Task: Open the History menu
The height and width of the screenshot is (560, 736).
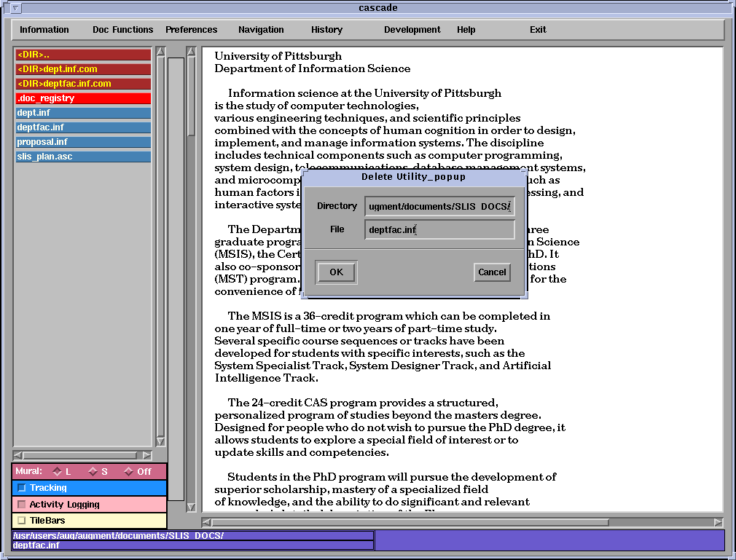Action: tap(326, 30)
